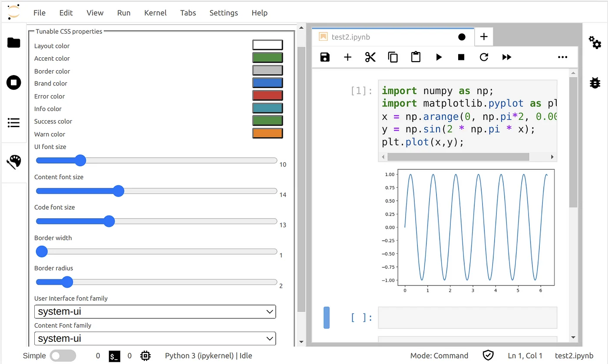Restart the kernel icon

coord(484,57)
